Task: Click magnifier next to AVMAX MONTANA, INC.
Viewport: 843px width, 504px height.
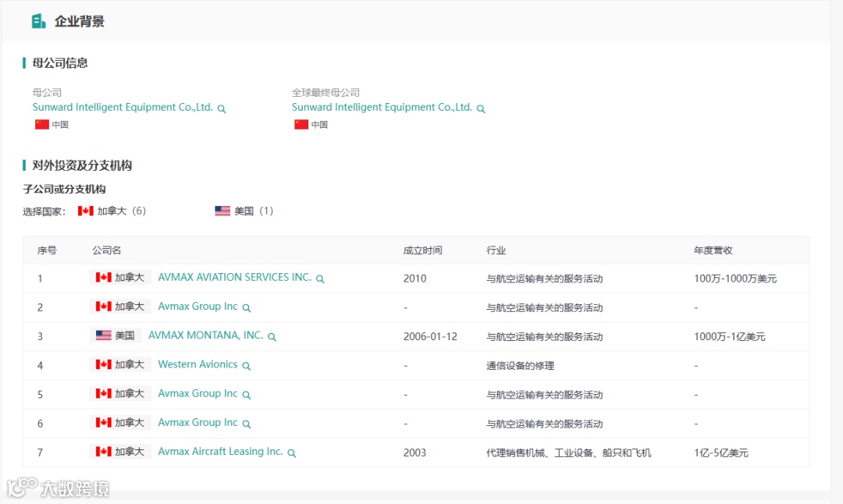Action: (272, 337)
